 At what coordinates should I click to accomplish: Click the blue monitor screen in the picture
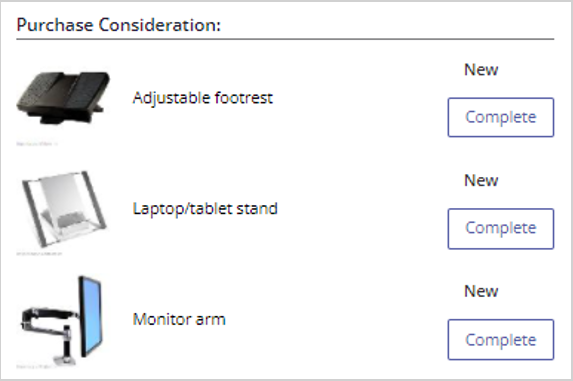tap(92, 315)
